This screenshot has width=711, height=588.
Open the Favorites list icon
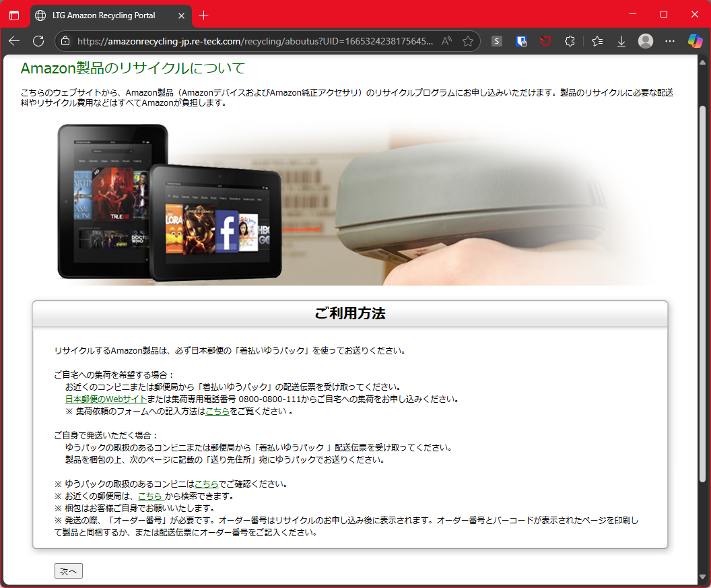click(597, 41)
